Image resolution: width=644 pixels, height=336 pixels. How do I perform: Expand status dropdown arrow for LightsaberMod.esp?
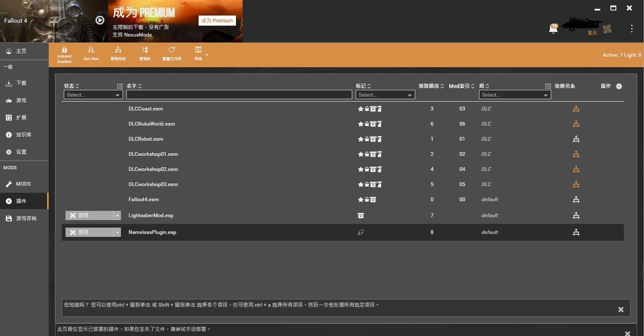click(x=117, y=215)
